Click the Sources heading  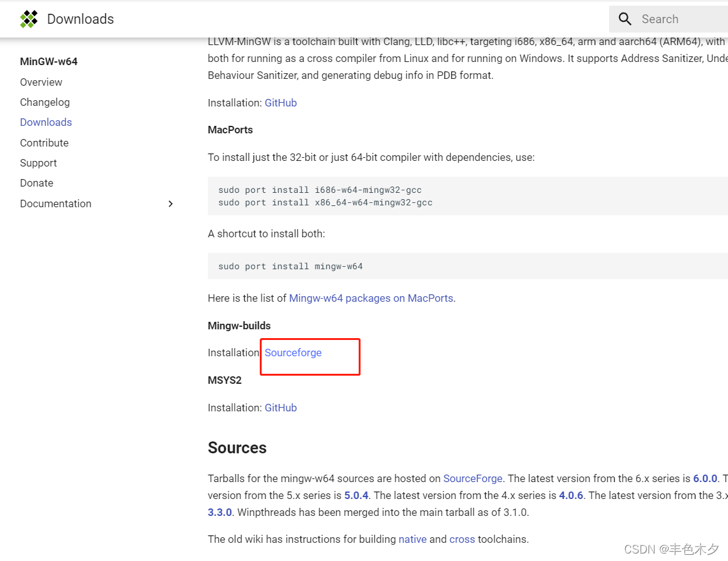coord(237,448)
